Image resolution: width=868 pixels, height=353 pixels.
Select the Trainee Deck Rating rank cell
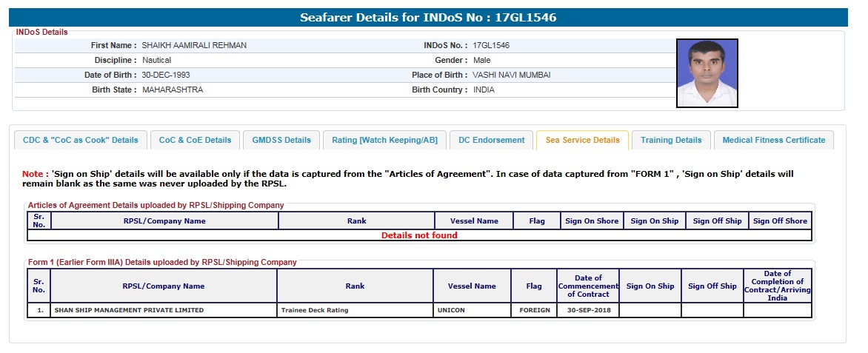pyautogui.click(x=355, y=310)
